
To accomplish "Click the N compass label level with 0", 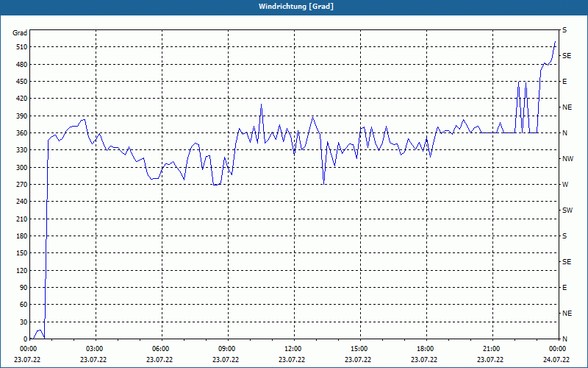I will [x=564, y=339].
